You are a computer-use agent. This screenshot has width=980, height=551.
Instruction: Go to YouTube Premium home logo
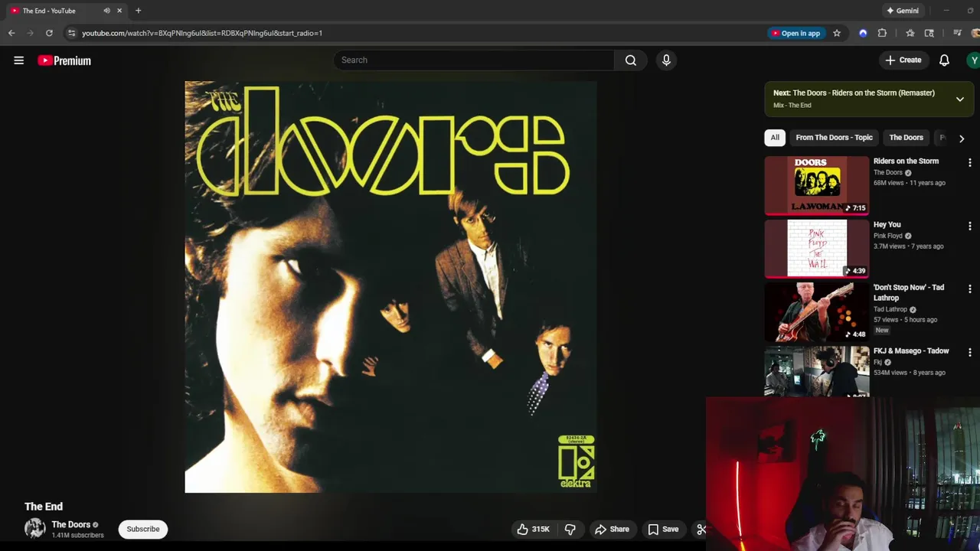64,60
